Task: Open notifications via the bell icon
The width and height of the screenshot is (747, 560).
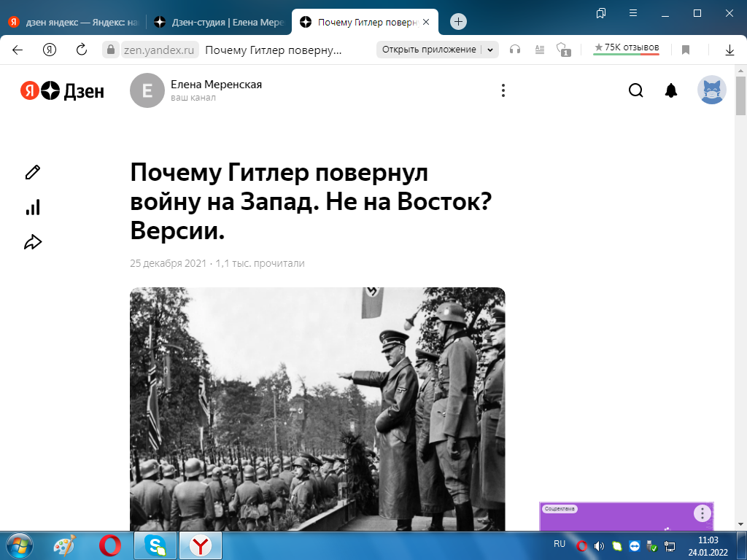Action: click(670, 90)
